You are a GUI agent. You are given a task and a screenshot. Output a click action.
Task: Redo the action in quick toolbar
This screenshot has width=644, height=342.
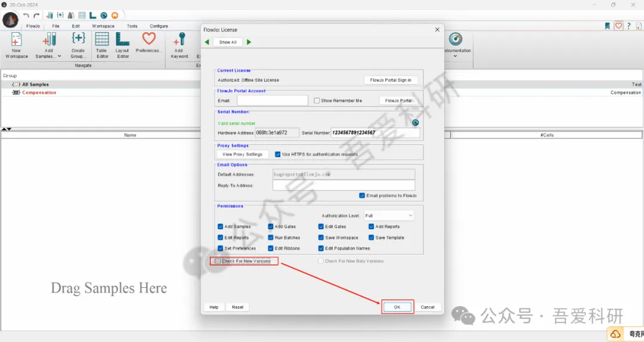pyautogui.click(x=36, y=16)
